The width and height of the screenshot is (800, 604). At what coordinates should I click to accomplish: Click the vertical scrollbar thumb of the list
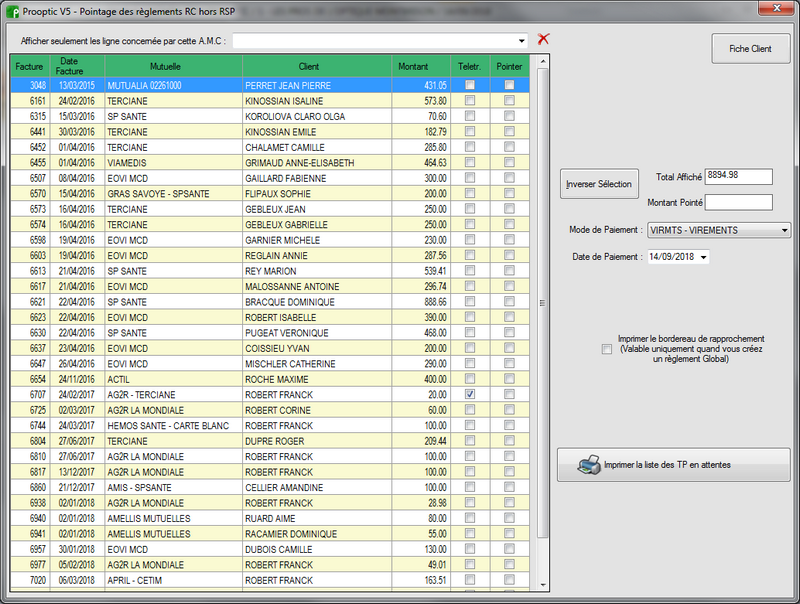(x=543, y=303)
